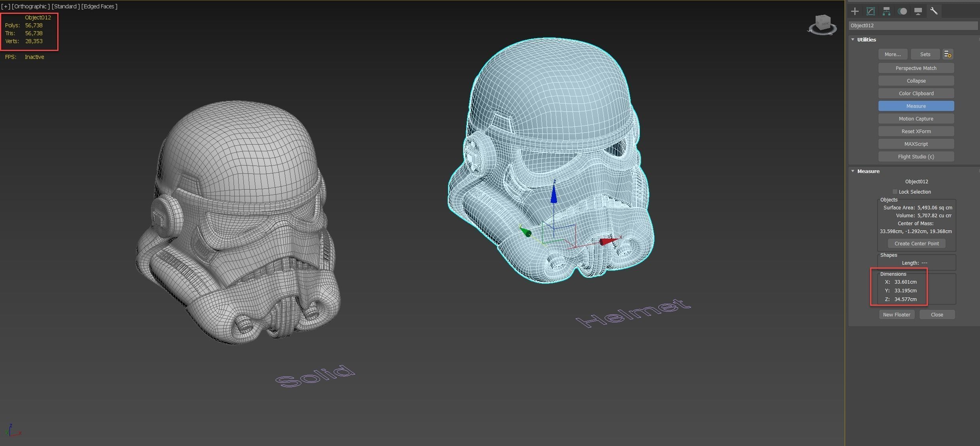Image resolution: width=980 pixels, height=446 pixels.
Task: Select the Solid stormtrooper helmet model
Action: pyautogui.click(x=238, y=222)
